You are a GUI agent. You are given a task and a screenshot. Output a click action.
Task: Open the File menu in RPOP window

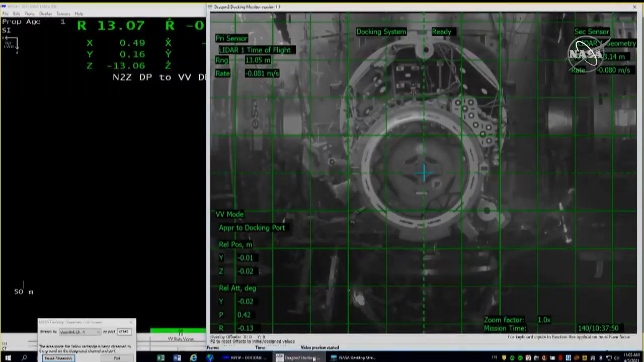(x=6, y=14)
